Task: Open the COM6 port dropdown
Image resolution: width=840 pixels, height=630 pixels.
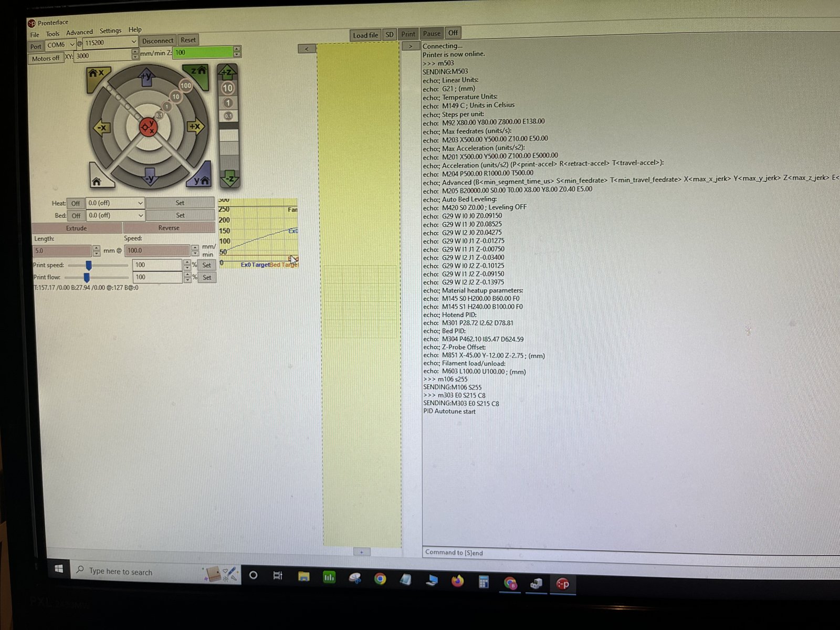Action: [61, 45]
